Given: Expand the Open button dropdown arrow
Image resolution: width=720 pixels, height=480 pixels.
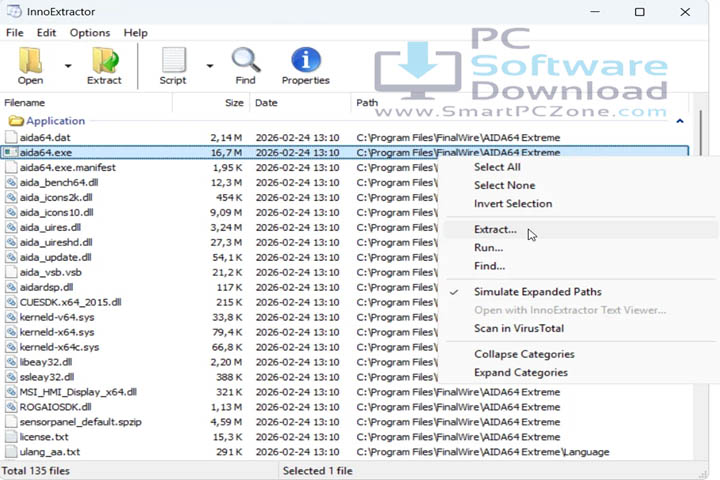Looking at the screenshot, I should coord(68,66).
